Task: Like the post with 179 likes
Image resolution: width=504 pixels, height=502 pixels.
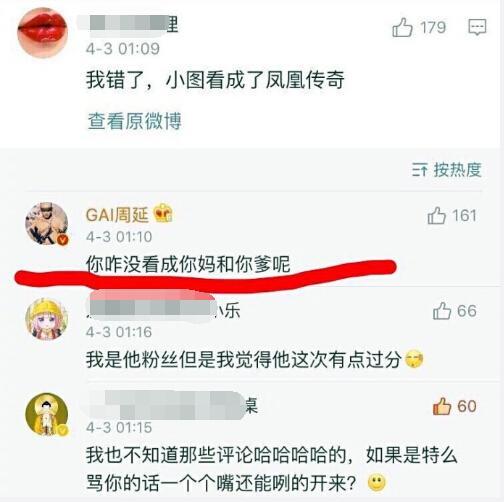Action: (402, 27)
